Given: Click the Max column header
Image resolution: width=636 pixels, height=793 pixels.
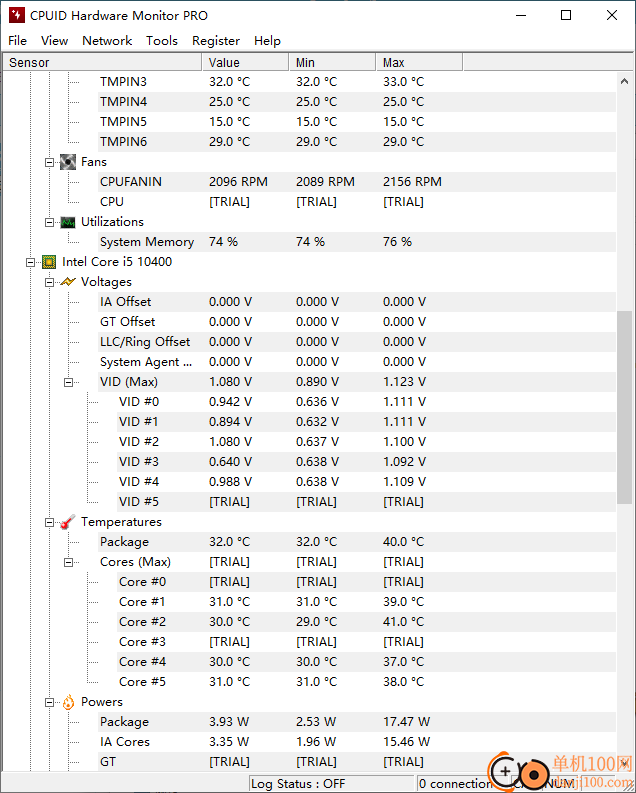Looking at the screenshot, I should point(419,63).
